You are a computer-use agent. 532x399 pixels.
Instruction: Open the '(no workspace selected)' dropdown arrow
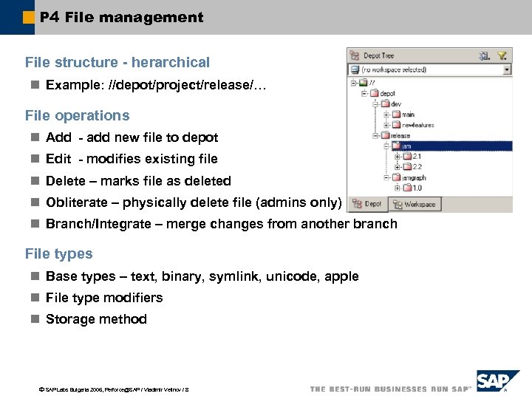[507, 69]
